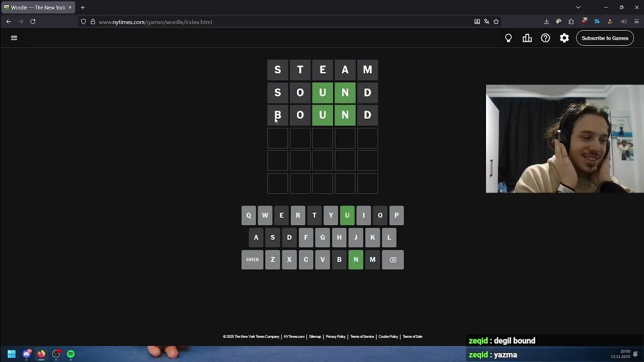Tap the F key on the Wordle keyboard
This screenshot has width=644, height=362.
(x=306, y=238)
